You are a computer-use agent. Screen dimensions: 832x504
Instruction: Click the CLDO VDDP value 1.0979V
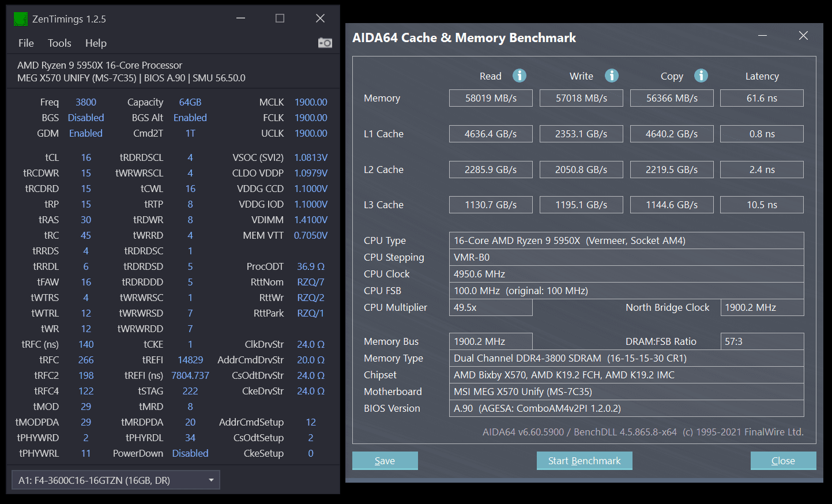[311, 173]
